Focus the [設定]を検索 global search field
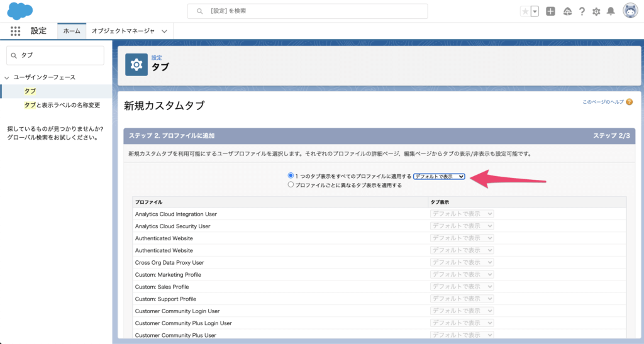The image size is (644, 344). point(307,11)
